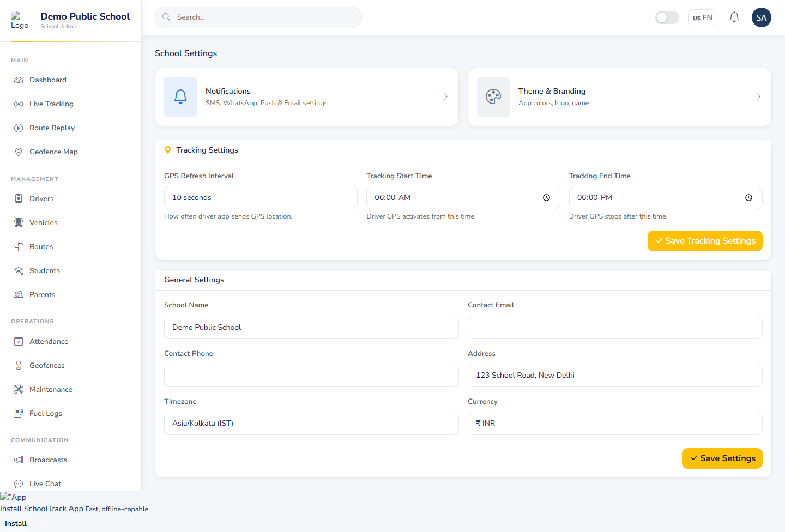Click the Live Tracking broadcast icon

(19, 104)
